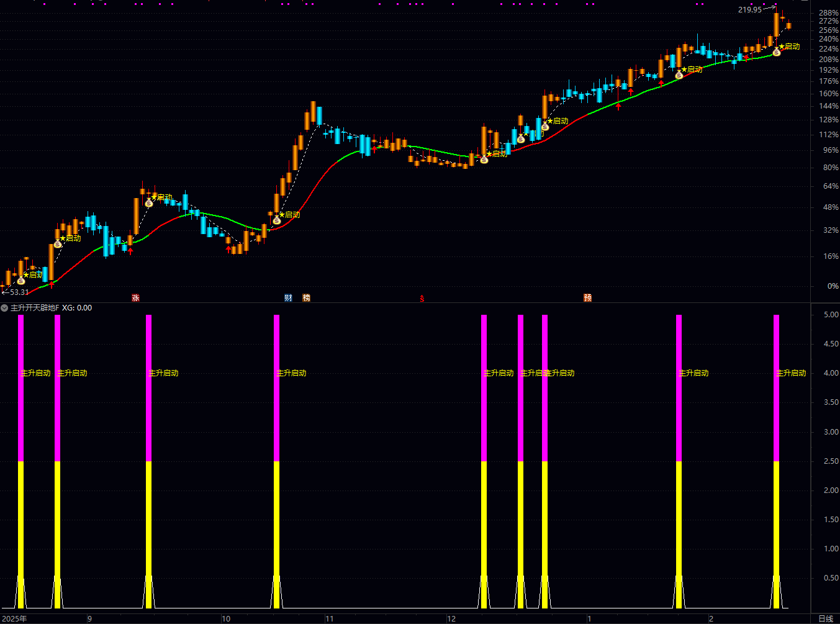The image size is (840, 624).
Task: Expand the 主升开天辟地F indicator dropdown arrow
Action: 5,308
